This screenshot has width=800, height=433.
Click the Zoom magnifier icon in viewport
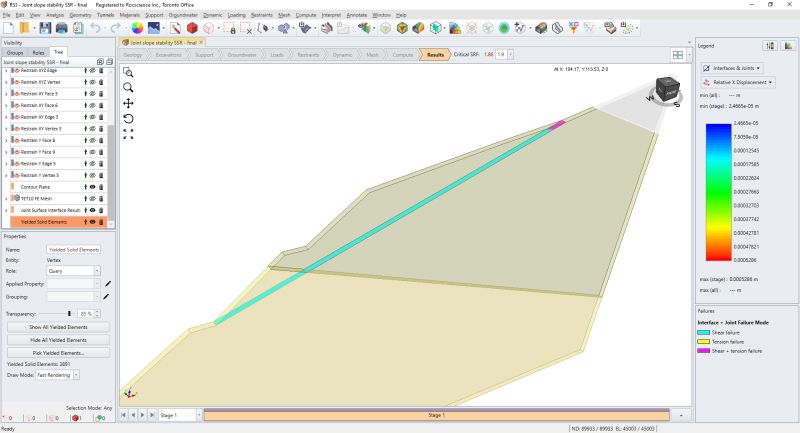click(x=128, y=88)
